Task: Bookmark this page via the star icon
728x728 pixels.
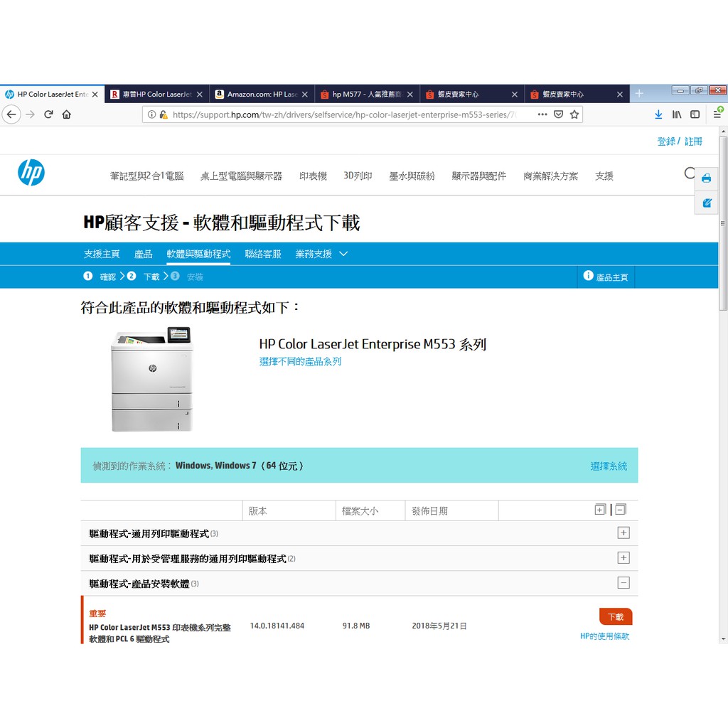Action: pyautogui.click(x=573, y=114)
